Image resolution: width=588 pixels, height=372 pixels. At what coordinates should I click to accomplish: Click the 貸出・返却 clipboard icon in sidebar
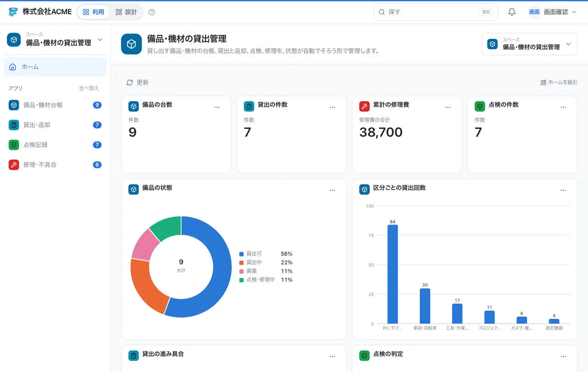click(14, 125)
